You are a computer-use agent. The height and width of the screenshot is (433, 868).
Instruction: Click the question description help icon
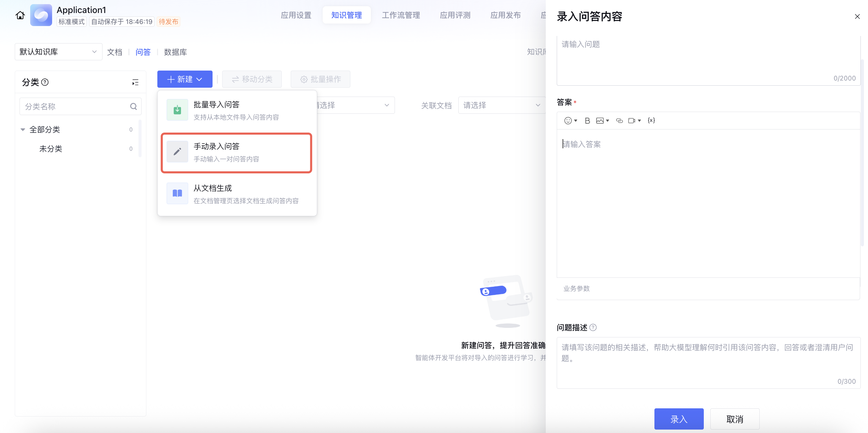click(x=593, y=327)
